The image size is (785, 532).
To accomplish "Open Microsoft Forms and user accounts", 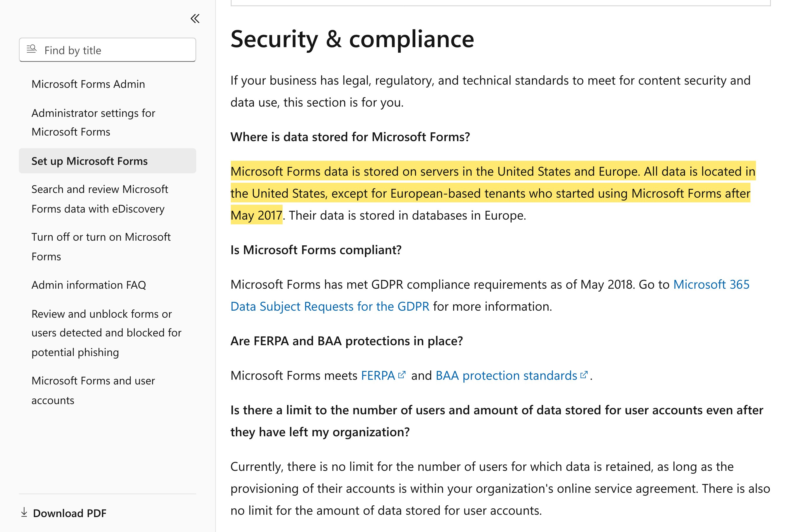I will (93, 390).
